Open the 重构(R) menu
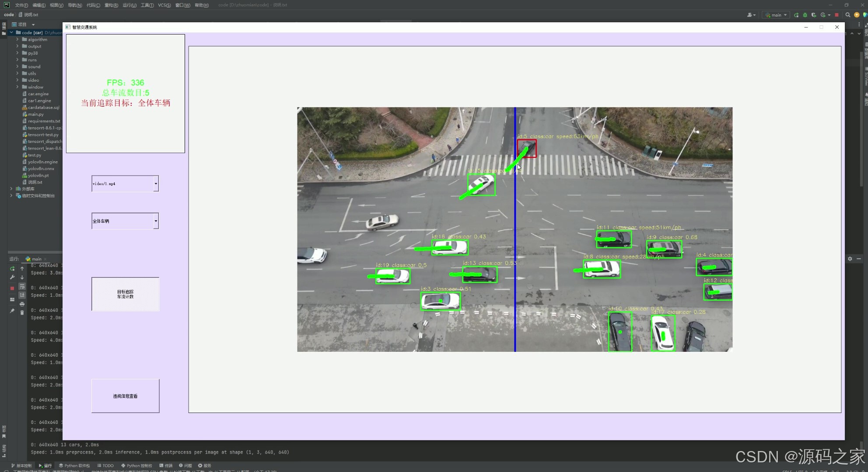The width and height of the screenshot is (868, 472). tap(111, 5)
